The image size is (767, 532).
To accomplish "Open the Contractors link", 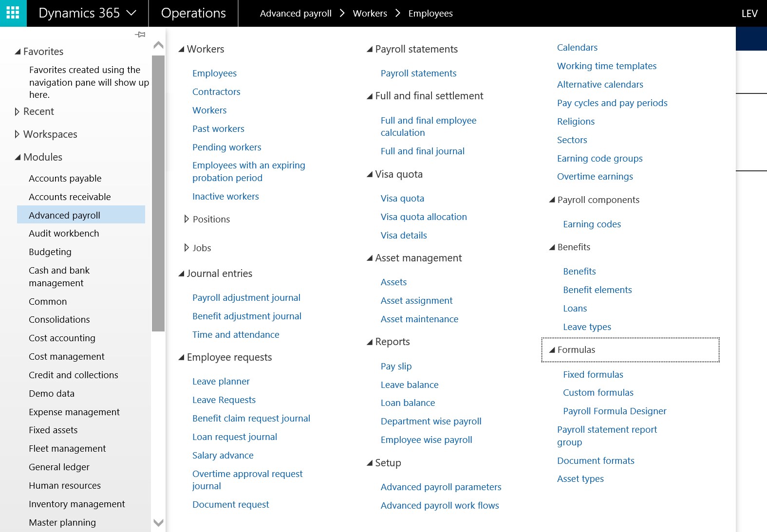I will click(x=216, y=92).
